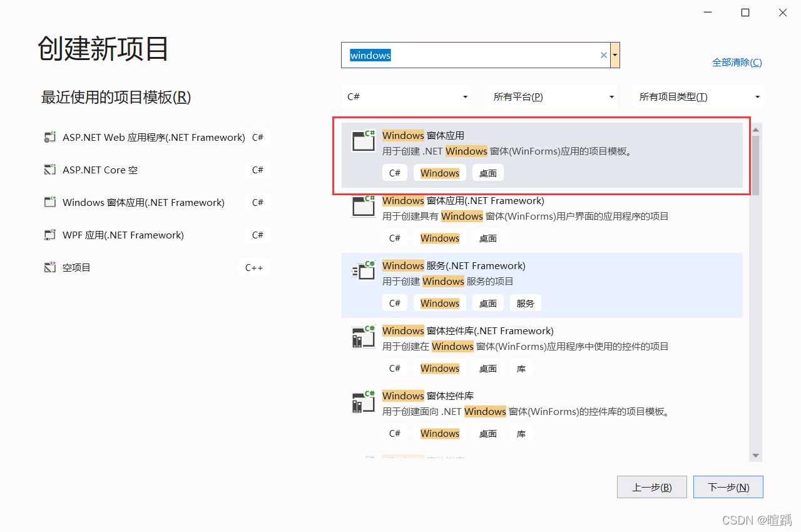Screen dimensions: 801x532
Task: Click the Windows 服务(.NET Framework) template icon
Action: click(364, 271)
